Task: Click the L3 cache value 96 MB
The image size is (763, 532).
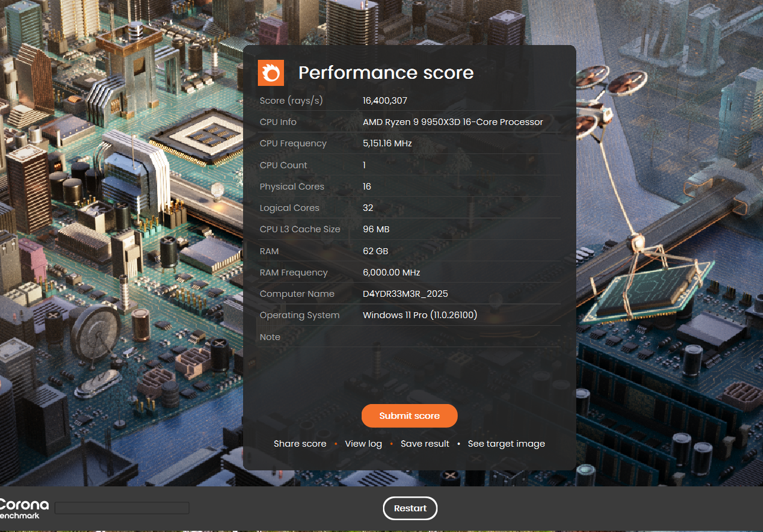Action: [376, 229]
